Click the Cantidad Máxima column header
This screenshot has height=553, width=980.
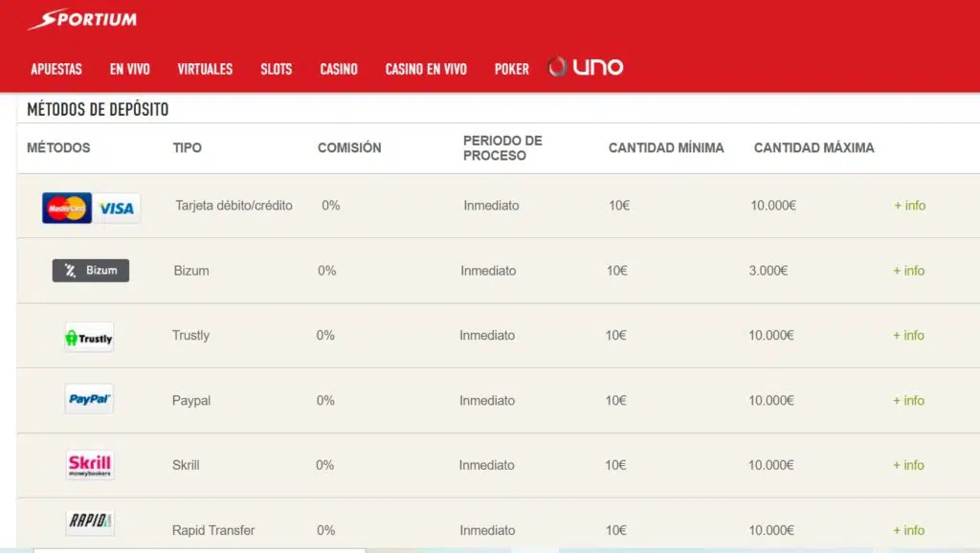pyautogui.click(x=813, y=148)
